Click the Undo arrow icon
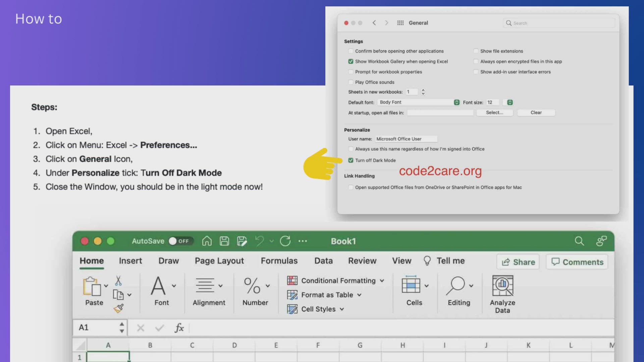This screenshot has width=644, height=362. point(260,241)
